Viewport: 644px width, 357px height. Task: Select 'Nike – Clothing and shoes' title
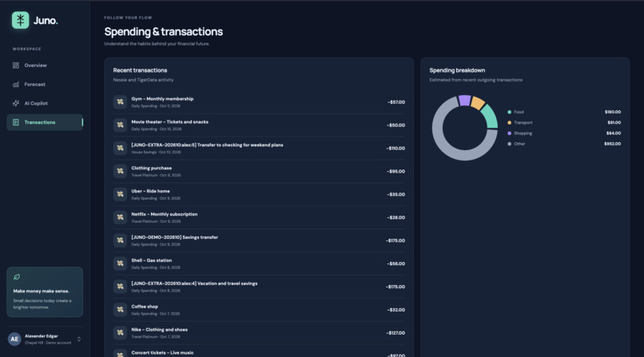click(159, 330)
